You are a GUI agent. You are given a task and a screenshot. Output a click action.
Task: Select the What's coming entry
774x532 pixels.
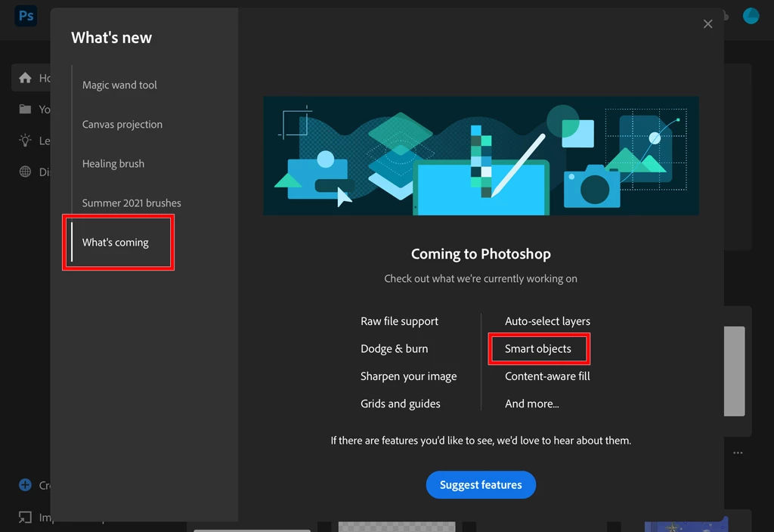(116, 243)
